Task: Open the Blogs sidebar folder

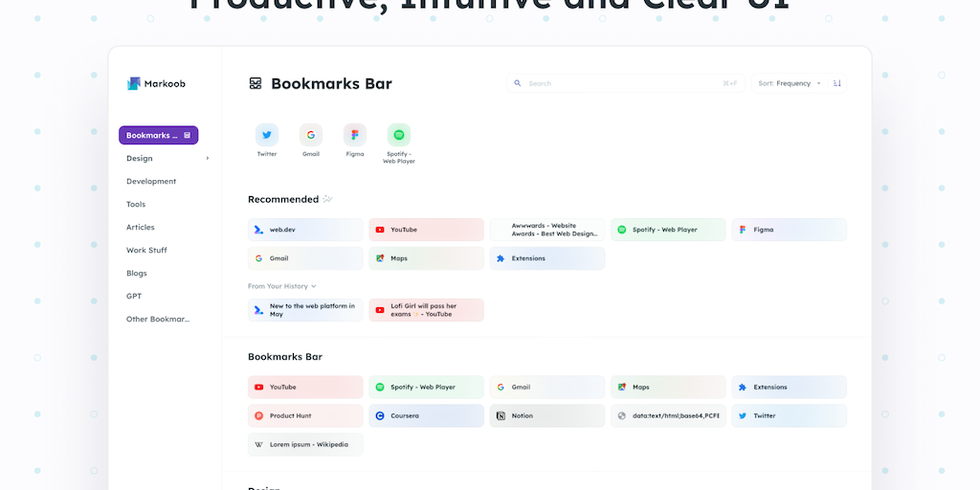Action: (136, 273)
